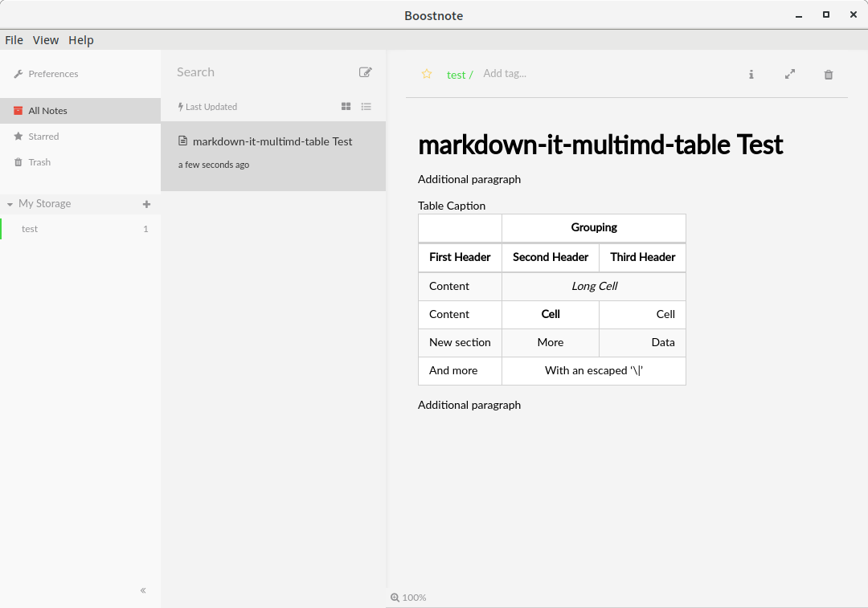This screenshot has width=868, height=608.
Task: Click the note count 1 beside test
Action: coord(145,229)
